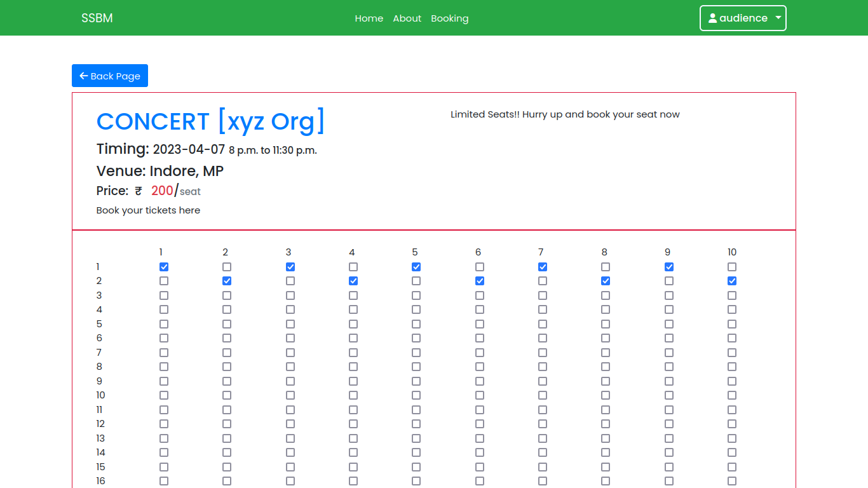The width and height of the screenshot is (868, 488).
Task: Uncheck seat row 1 column 5
Action: click(x=416, y=267)
